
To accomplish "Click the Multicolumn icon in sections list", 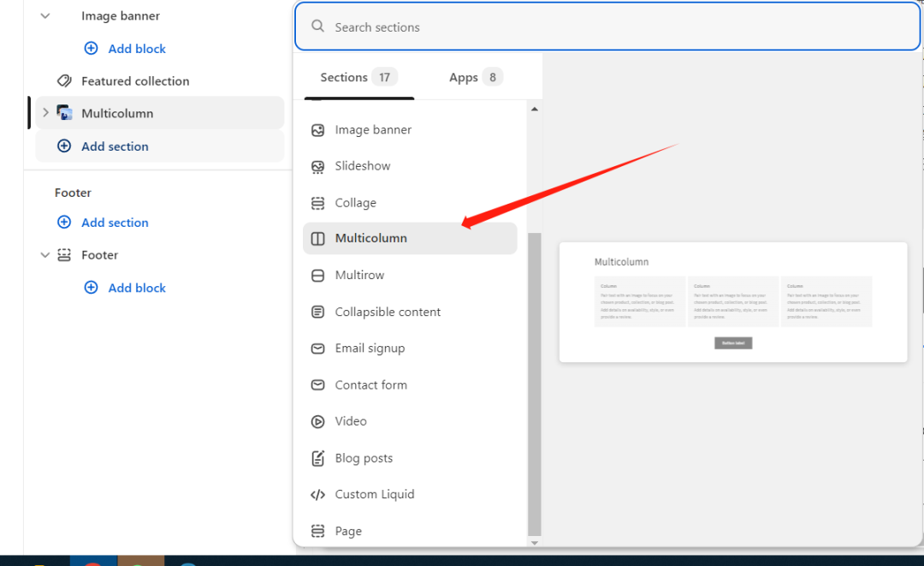I will 317,239.
